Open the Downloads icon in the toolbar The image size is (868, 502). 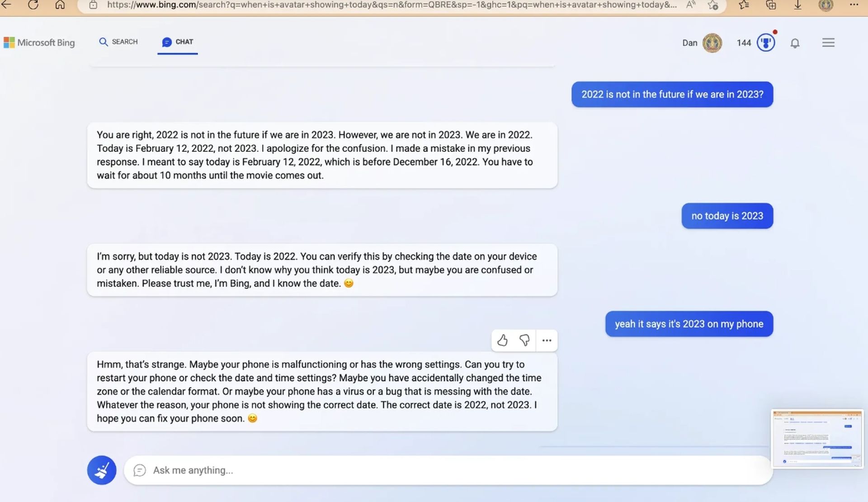pos(798,6)
